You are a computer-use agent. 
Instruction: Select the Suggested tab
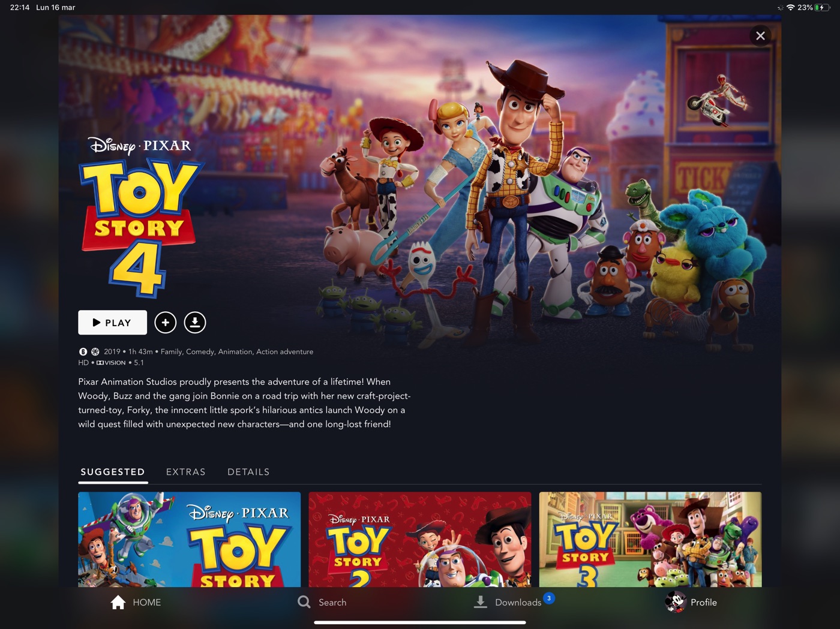[113, 472]
